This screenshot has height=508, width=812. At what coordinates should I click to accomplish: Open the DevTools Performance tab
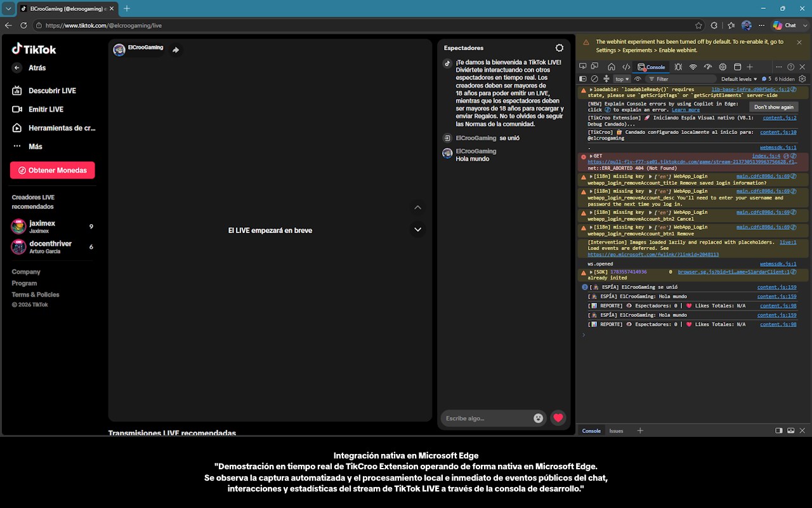click(708, 67)
